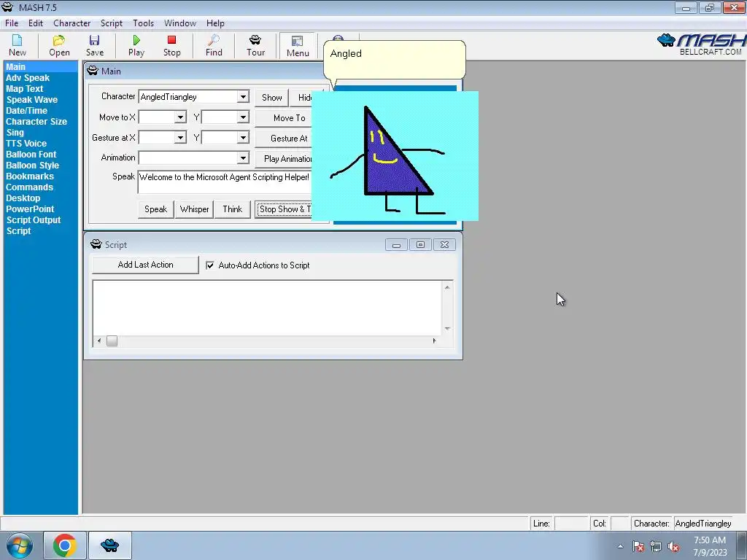Open the Help menu

pyautogui.click(x=215, y=23)
